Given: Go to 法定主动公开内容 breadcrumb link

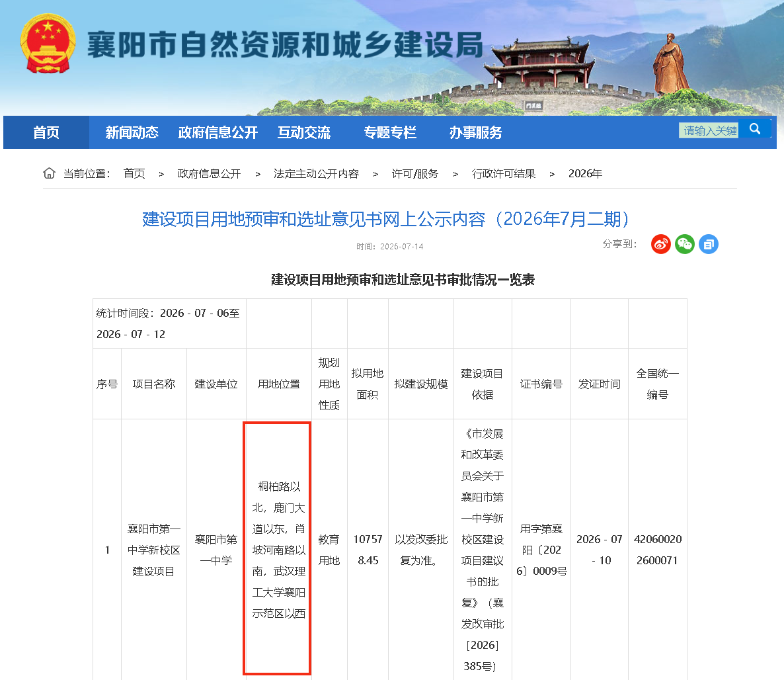Looking at the screenshot, I should (316, 173).
